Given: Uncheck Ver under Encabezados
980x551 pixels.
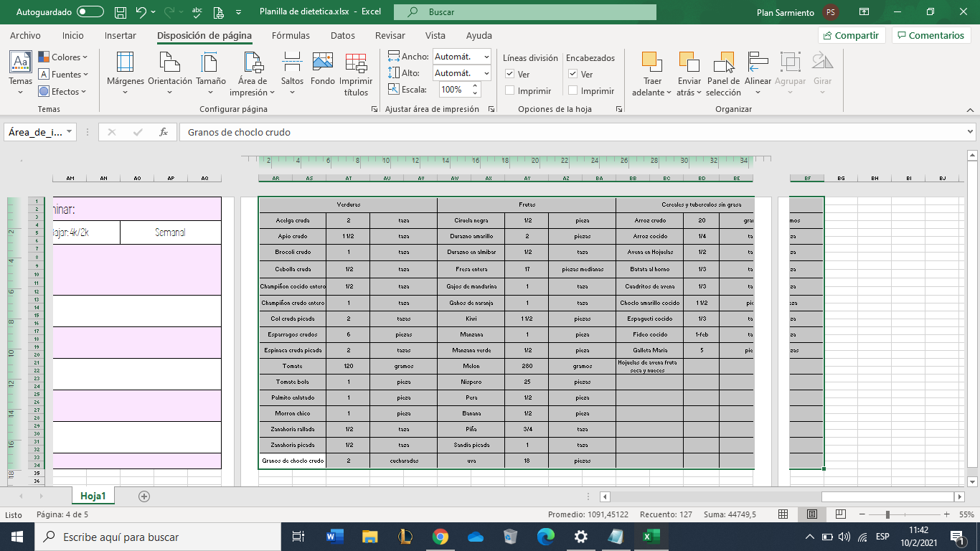Looking at the screenshot, I should (573, 74).
